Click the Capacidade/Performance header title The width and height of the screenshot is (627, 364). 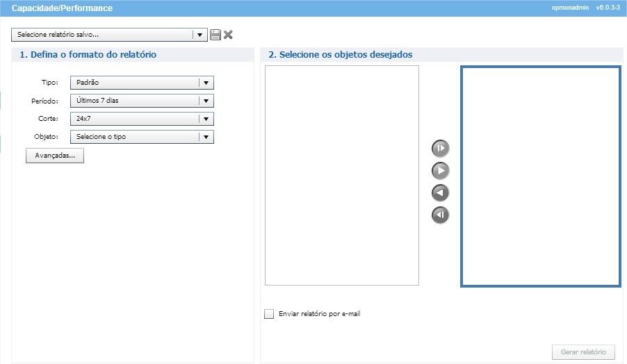pos(62,8)
